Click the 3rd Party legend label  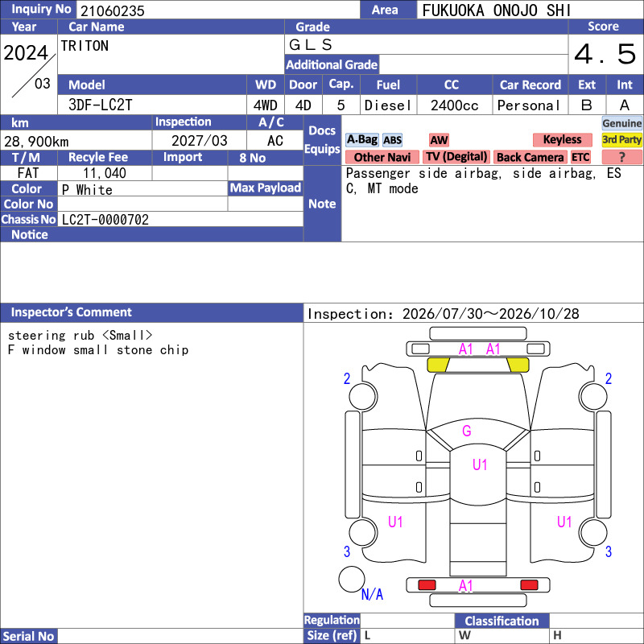pyautogui.click(x=621, y=139)
